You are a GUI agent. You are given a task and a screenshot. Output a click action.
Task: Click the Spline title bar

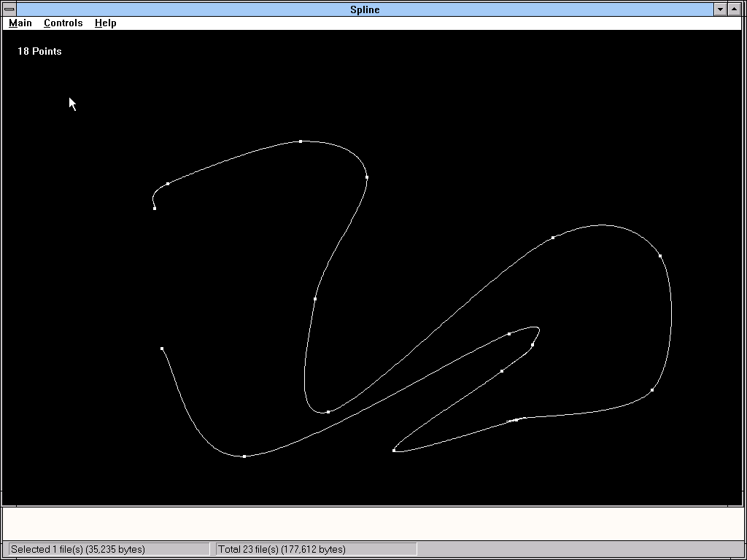click(365, 9)
